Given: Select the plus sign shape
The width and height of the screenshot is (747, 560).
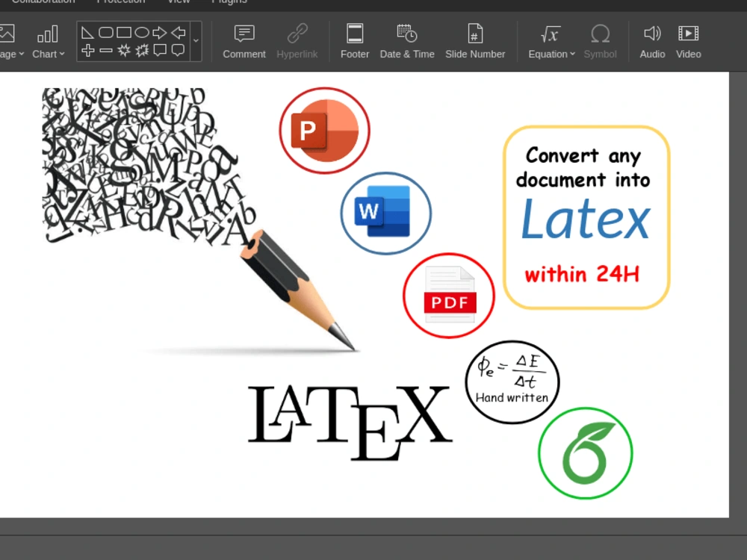Looking at the screenshot, I should click(x=87, y=50).
